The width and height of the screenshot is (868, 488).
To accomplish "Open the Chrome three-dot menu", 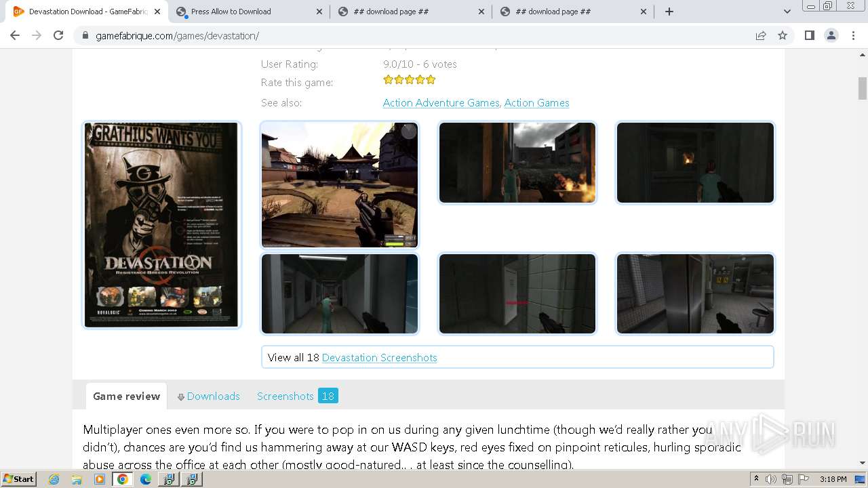I will pyautogui.click(x=853, y=35).
